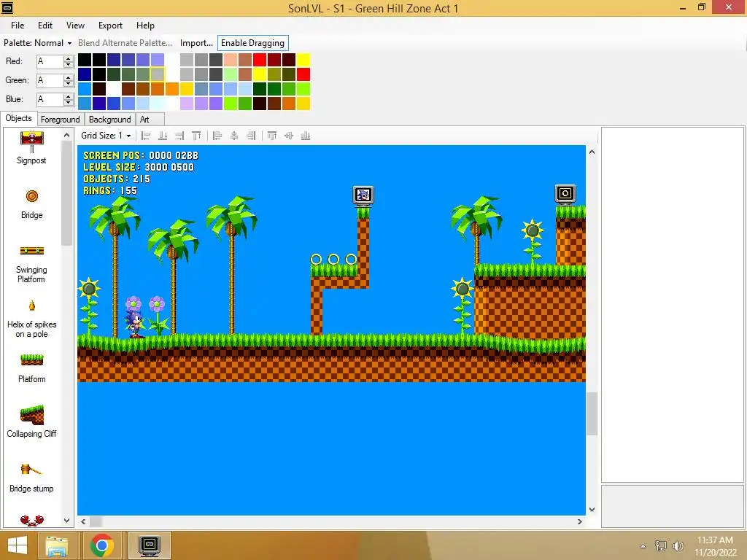Image resolution: width=747 pixels, height=560 pixels.
Task: Open the network icon in system tray
Action: click(661, 546)
